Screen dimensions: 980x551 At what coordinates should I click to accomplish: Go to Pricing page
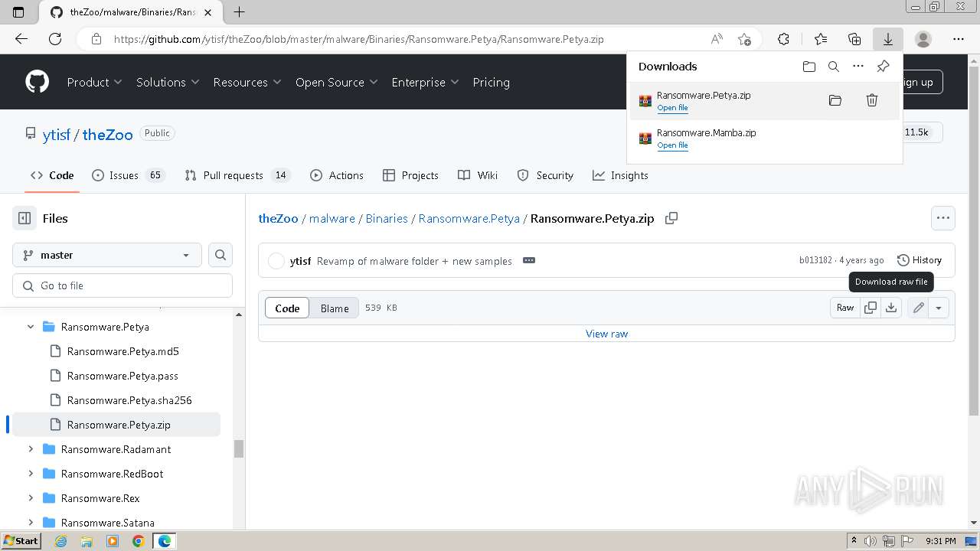491,82
